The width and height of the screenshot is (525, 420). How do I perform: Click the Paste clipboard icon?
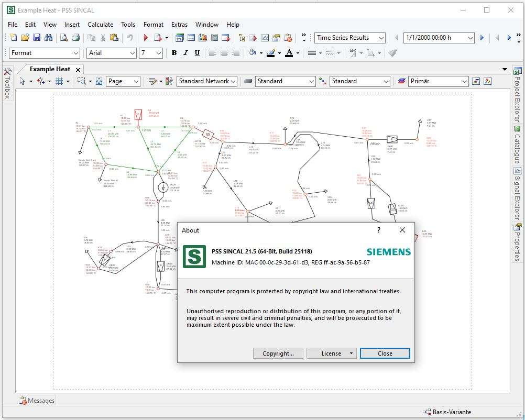click(x=114, y=38)
